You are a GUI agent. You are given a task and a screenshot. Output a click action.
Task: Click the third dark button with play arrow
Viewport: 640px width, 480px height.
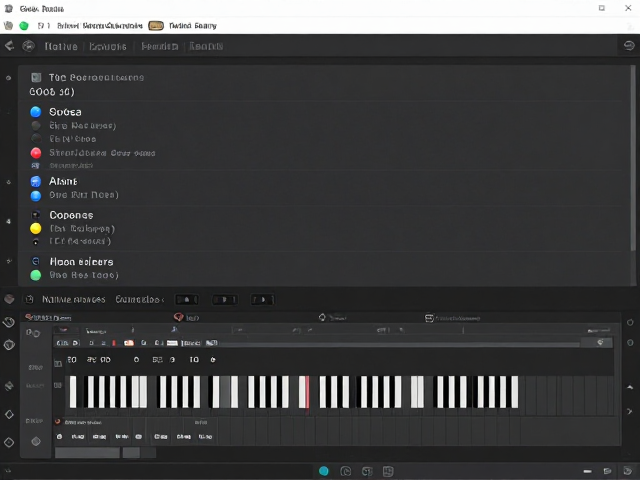(x=262, y=300)
